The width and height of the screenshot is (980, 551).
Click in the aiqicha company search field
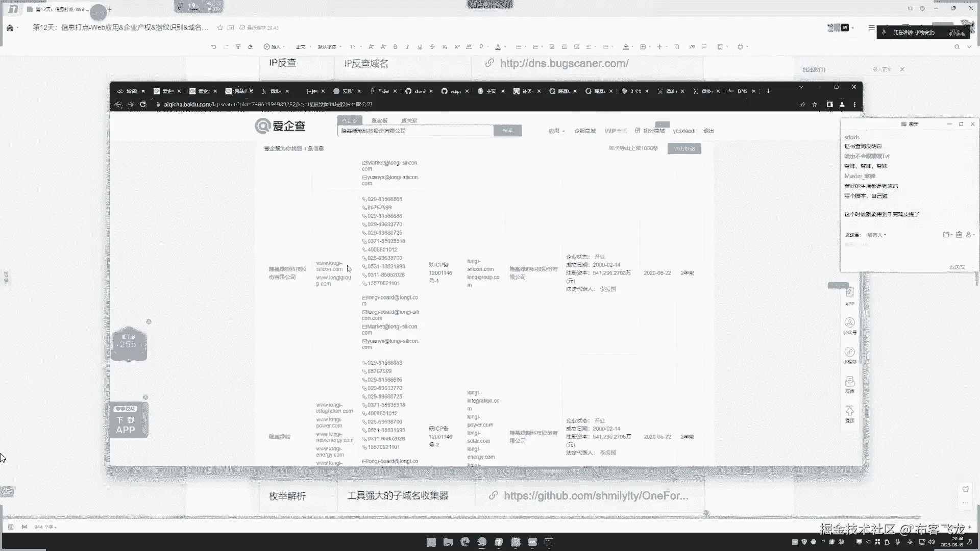click(x=414, y=131)
